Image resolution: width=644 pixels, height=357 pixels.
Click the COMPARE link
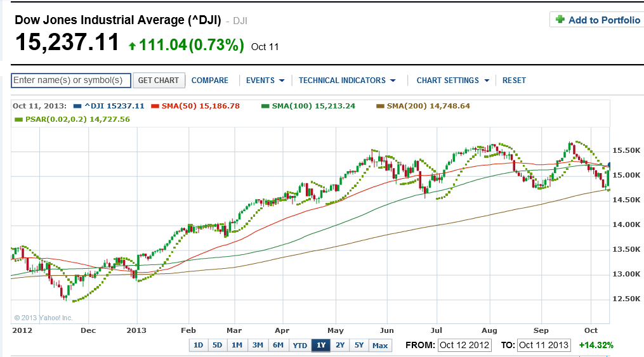click(x=210, y=81)
